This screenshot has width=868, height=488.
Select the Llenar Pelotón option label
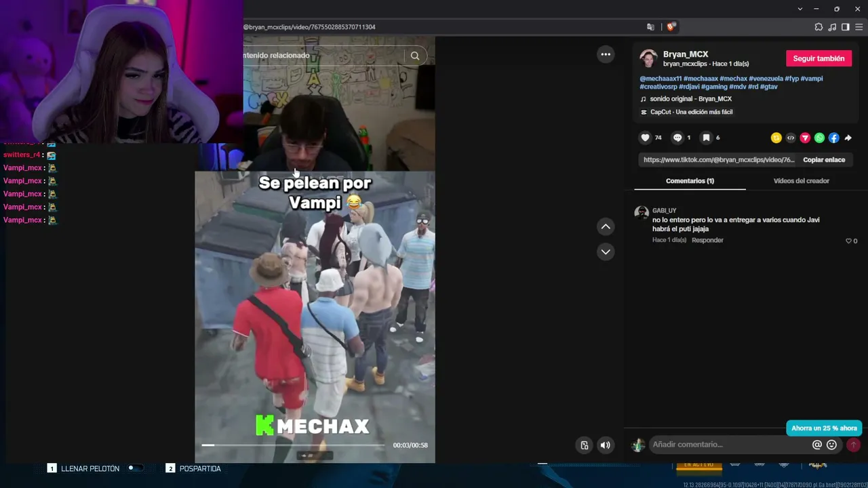[x=90, y=468]
